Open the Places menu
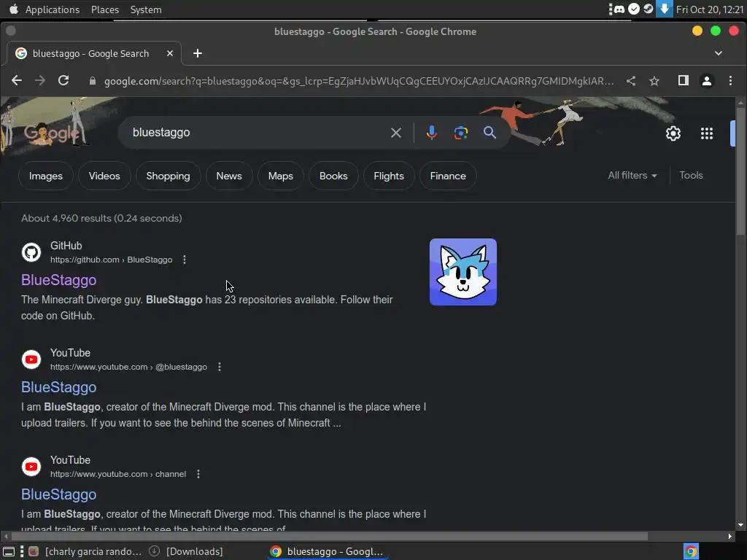The height and width of the screenshot is (560, 747). [105, 9]
